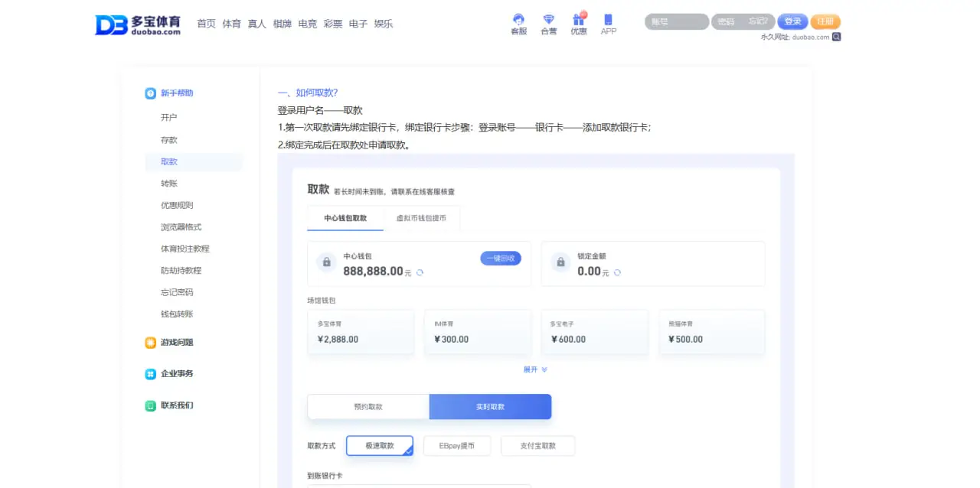Viewport: 980px width, 488px height.
Task: Open 彩票 in the top navigation
Action: [x=332, y=24]
